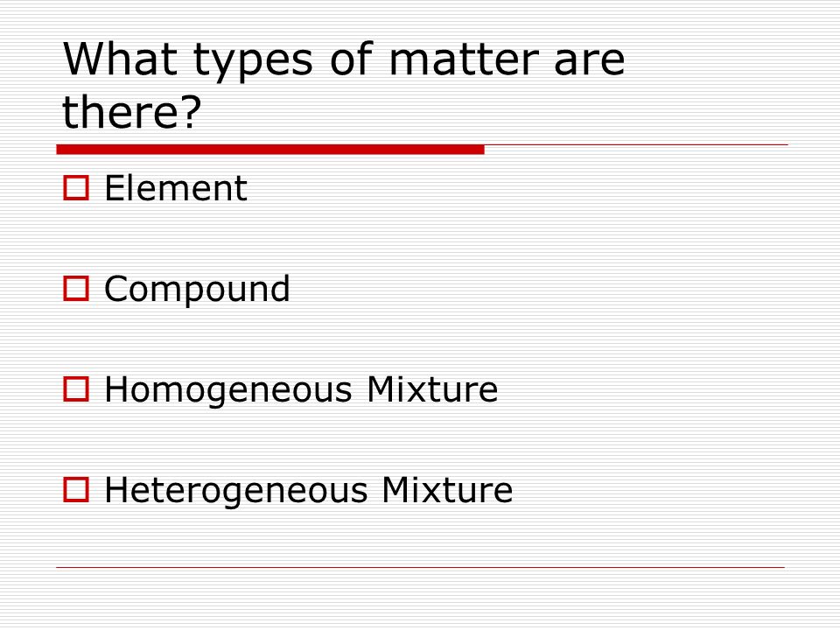Select the bullet next to Homogeneous Mixture
840x630 pixels.
click(76, 388)
